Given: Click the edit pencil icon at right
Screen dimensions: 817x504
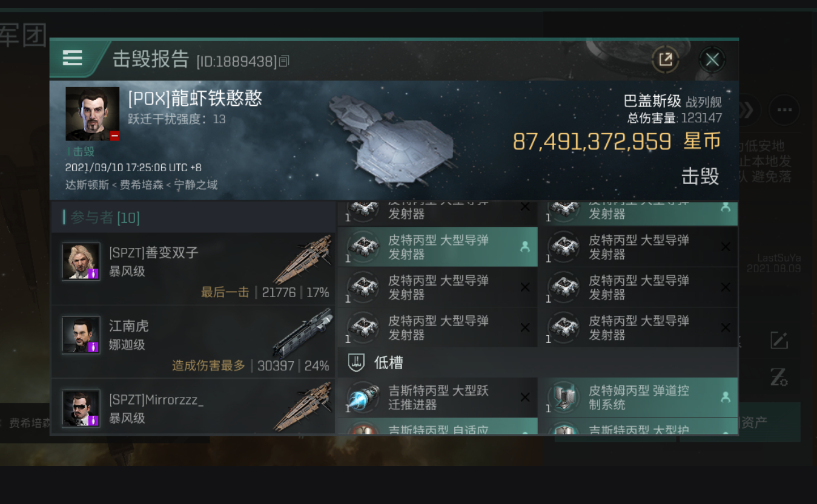Looking at the screenshot, I should pos(779,339).
